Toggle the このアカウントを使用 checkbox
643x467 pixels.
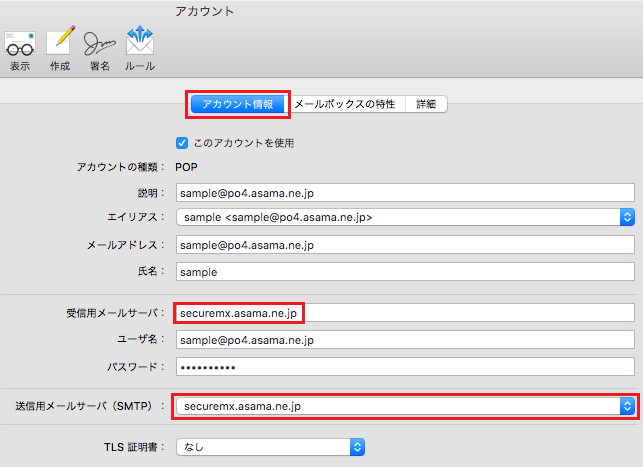pyautogui.click(x=182, y=143)
